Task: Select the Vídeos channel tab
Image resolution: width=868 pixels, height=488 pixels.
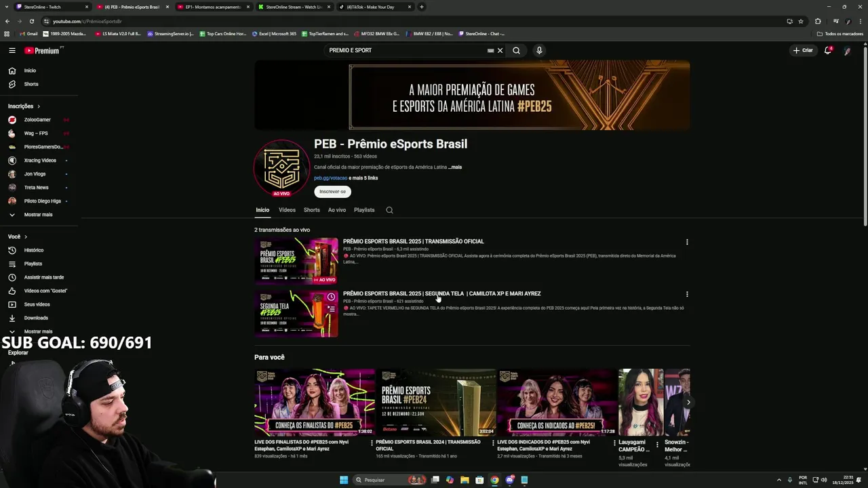Action: [x=287, y=210]
